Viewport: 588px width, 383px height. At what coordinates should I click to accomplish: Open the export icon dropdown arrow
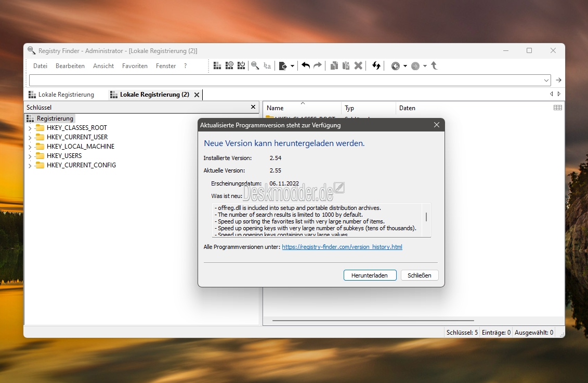click(292, 66)
